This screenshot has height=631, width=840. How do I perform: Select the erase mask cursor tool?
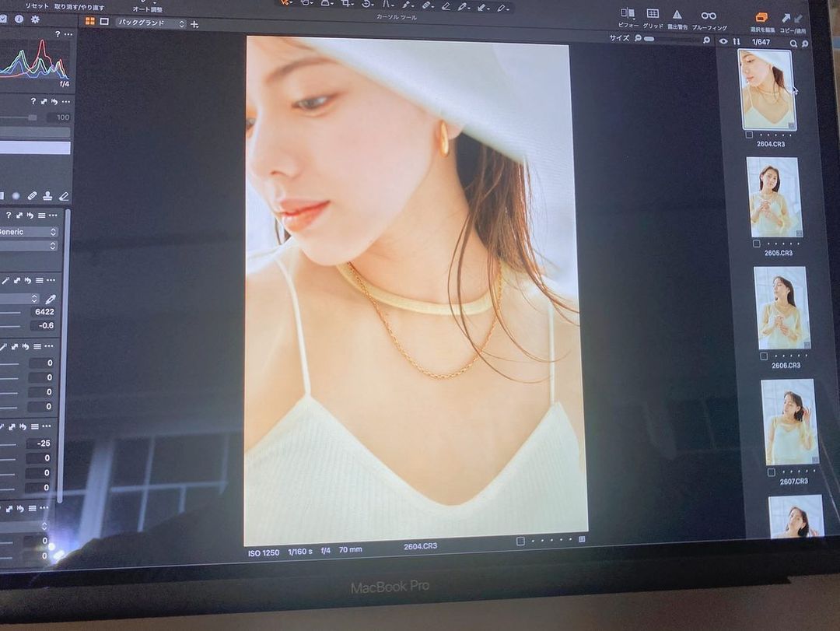(x=446, y=6)
